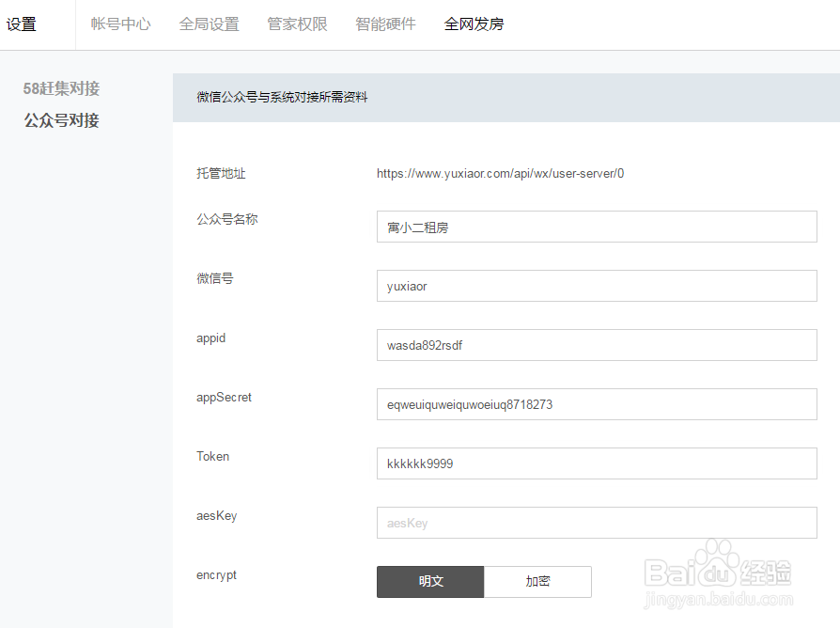
Task: Open the 全局设置 tab
Action: click(209, 24)
